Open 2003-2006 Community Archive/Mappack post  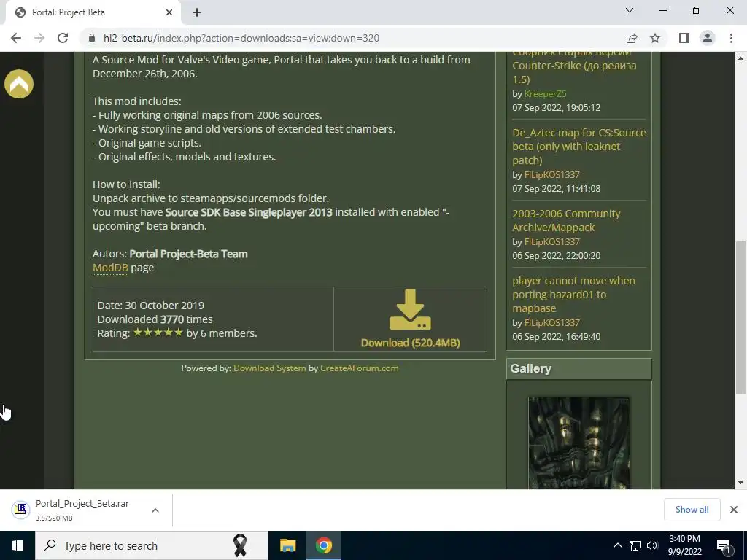coord(566,220)
